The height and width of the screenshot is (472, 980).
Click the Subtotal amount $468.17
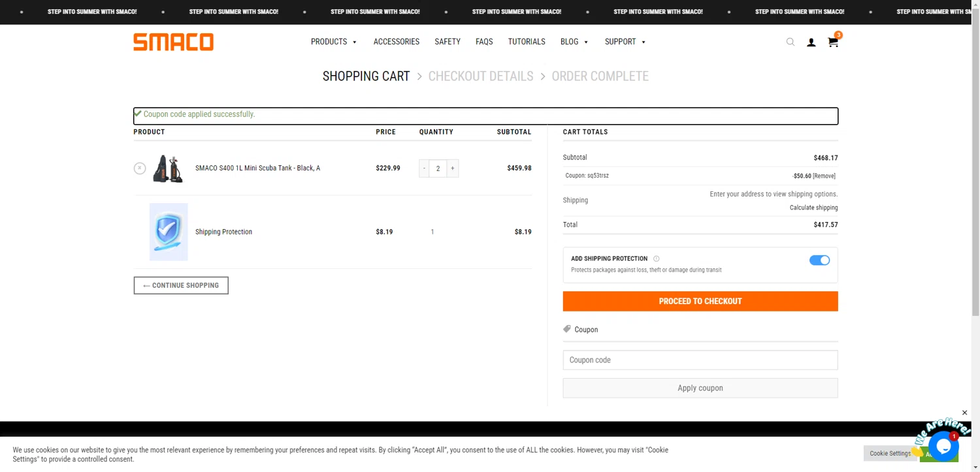click(x=826, y=158)
